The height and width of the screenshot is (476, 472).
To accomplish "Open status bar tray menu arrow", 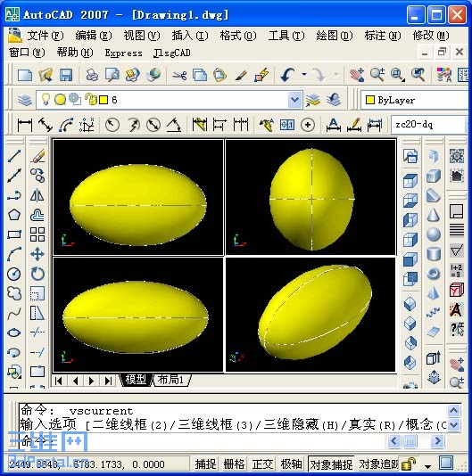I will click(428, 466).
